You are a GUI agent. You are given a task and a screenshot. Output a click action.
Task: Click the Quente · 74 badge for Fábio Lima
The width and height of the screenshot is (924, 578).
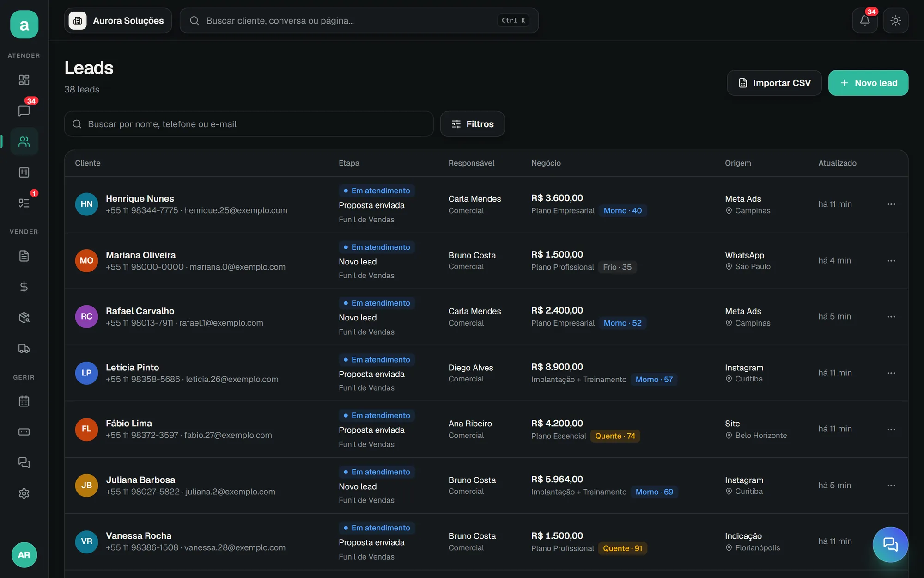click(x=615, y=436)
